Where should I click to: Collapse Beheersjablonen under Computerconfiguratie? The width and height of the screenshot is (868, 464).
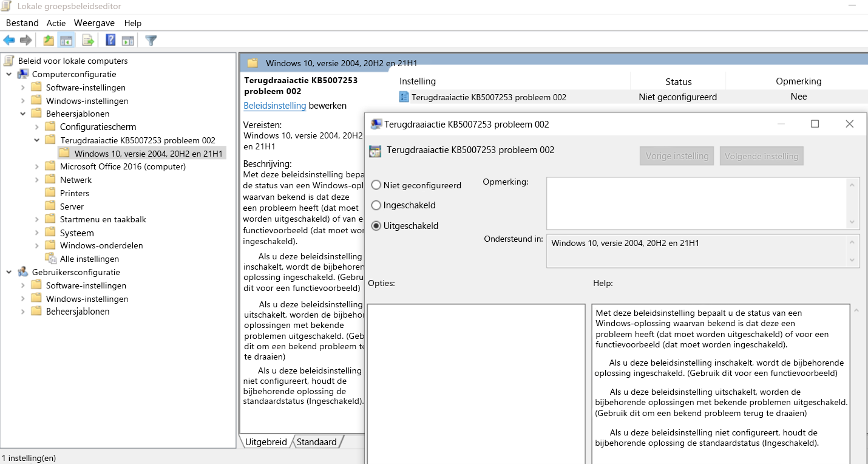(23, 114)
